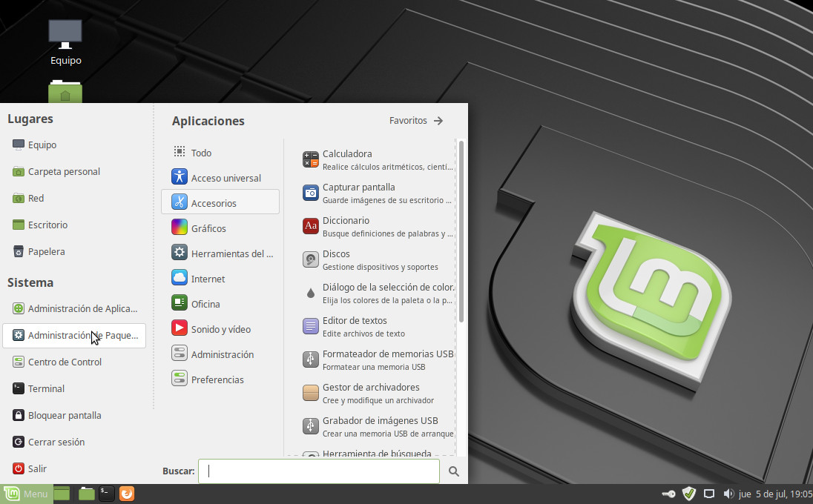Click the Salir button
The width and height of the screenshot is (813, 504).
pos(37,468)
